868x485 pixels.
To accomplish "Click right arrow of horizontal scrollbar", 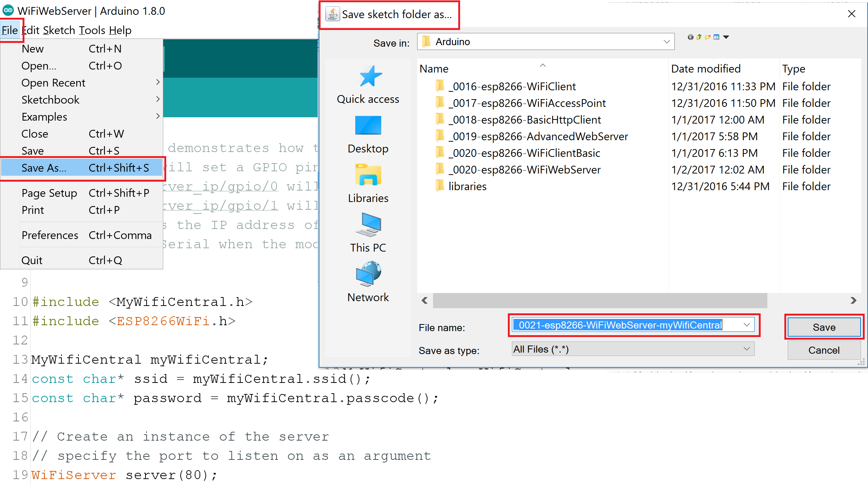I will tap(853, 300).
